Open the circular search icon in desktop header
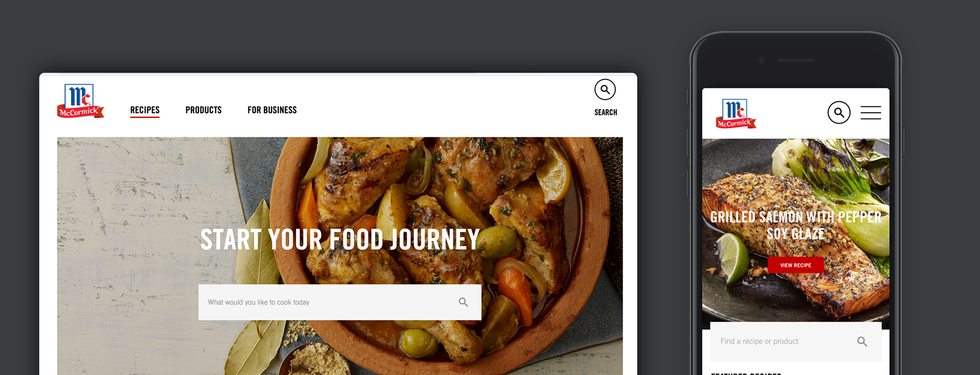Image resolution: width=980 pixels, height=375 pixels. pyautogui.click(x=605, y=89)
